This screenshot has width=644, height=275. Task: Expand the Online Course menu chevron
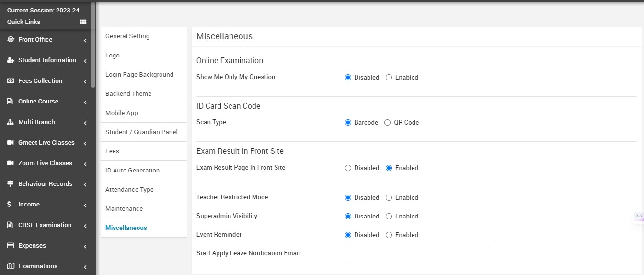85,102
